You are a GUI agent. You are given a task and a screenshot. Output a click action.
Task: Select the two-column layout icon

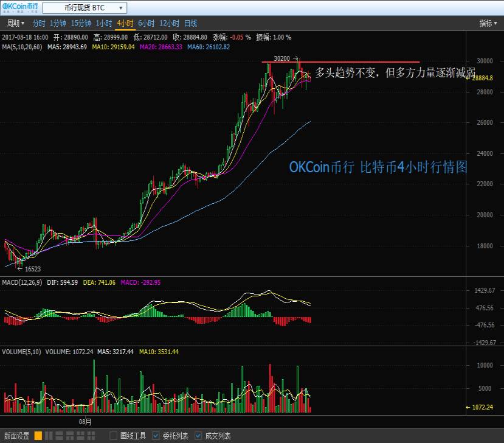[x=49, y=436]
